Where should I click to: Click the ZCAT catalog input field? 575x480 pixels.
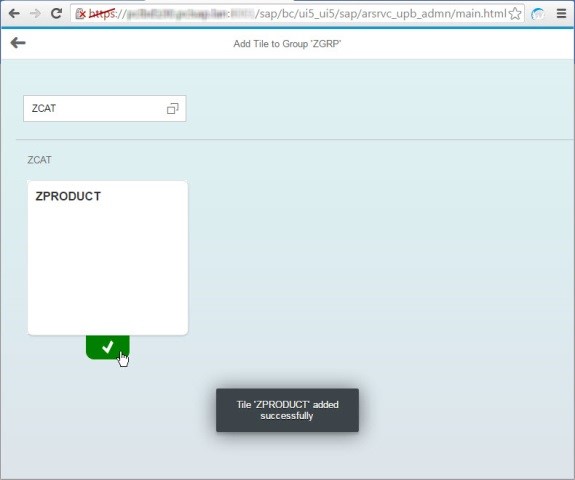(105, 109)
